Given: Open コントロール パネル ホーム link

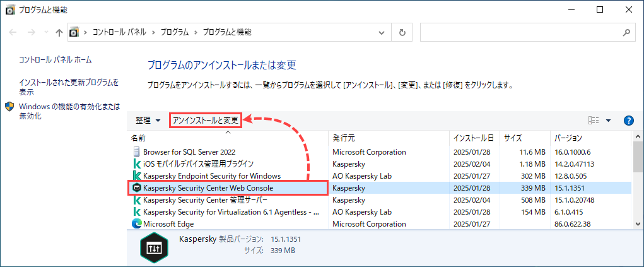Looking at the screenshot, I should [x=56, y=60].
